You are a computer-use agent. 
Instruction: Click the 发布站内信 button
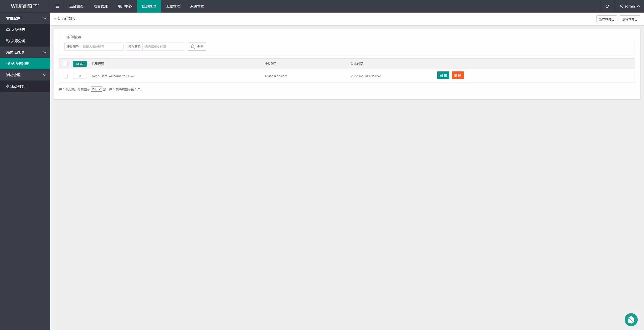point(607,19)
